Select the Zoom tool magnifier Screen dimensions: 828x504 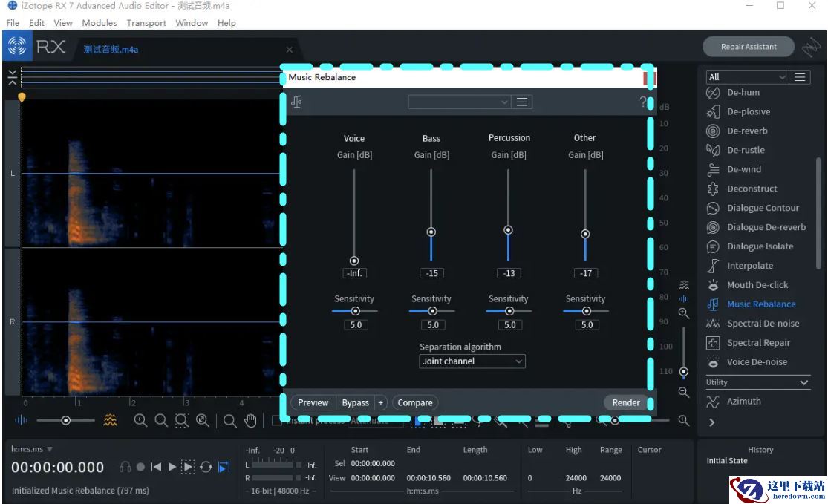click(x=229, y=421)
